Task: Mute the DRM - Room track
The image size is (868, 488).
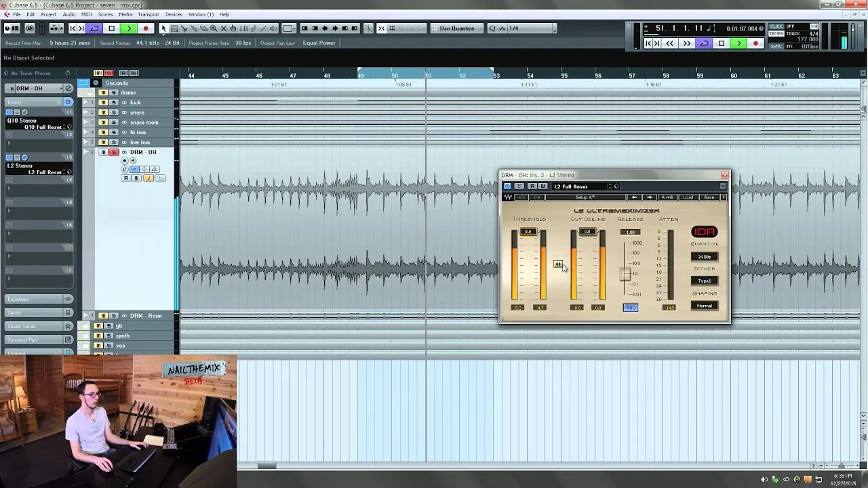Action: [103, 316]
